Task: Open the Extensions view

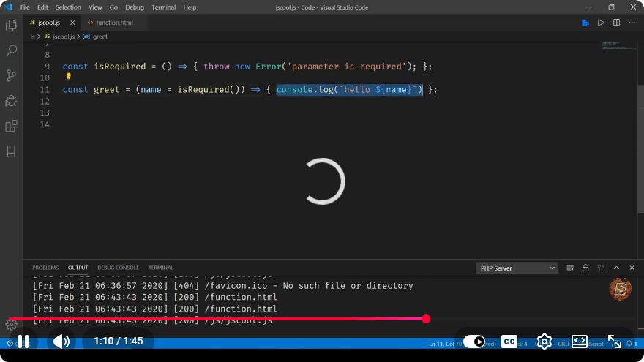Action: tap(11, 126)
